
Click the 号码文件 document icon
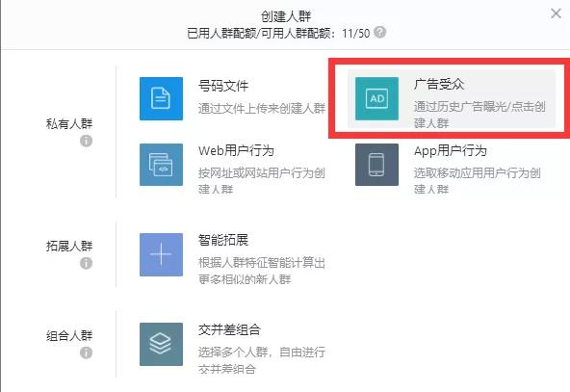coord(161,98)
